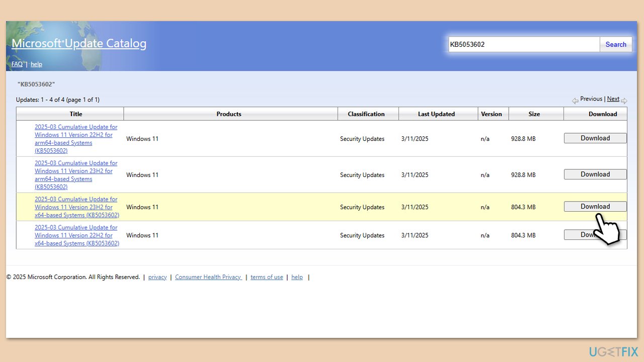Open the help link in header
This screenshot has height=362, width=644.
[36, 64]
